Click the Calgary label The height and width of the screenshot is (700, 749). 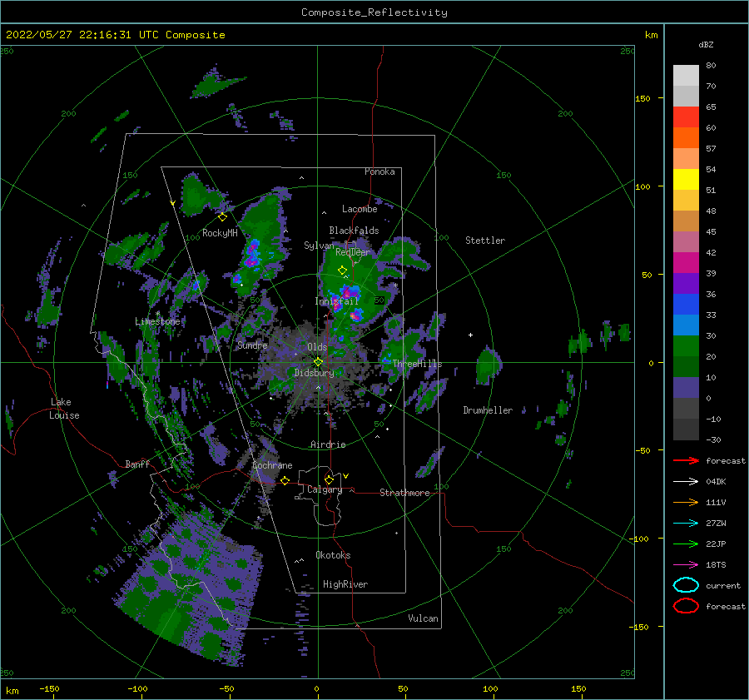pos(325,489)
